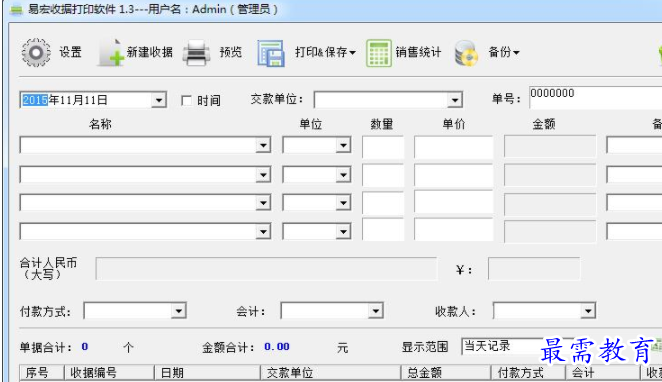Sort by 收据编号 column header
This screenshot has width=662, height=382.
point(109,373)
